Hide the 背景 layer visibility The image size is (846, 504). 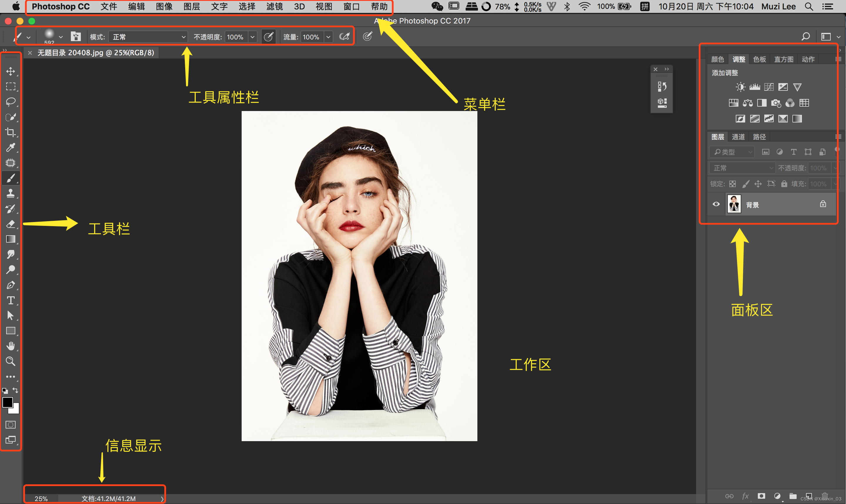coord(716,204)
